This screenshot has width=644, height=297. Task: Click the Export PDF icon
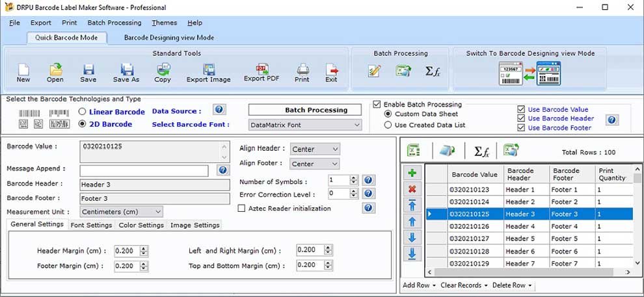point(262,69)
